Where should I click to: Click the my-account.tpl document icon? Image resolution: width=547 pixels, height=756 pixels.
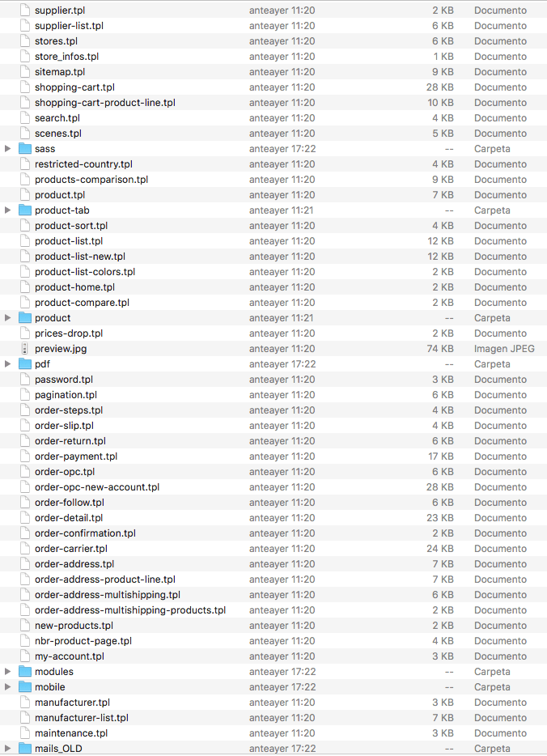(x=25, y=656)
